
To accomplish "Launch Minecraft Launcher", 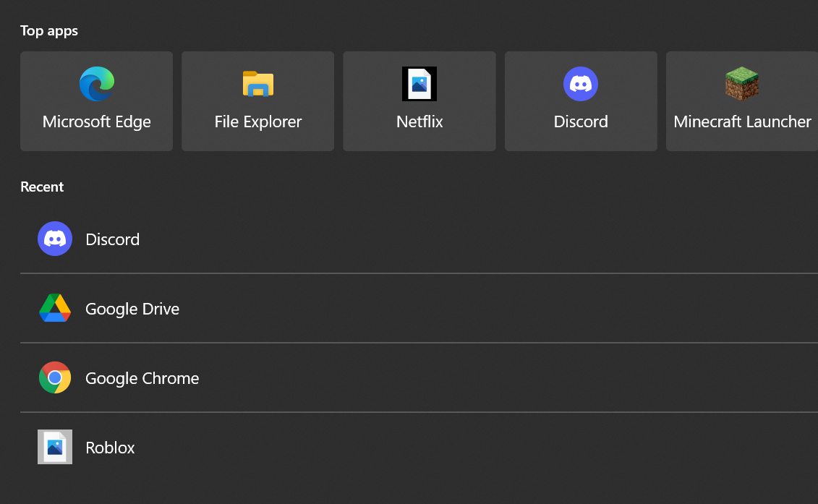I will tap(741, 101).
